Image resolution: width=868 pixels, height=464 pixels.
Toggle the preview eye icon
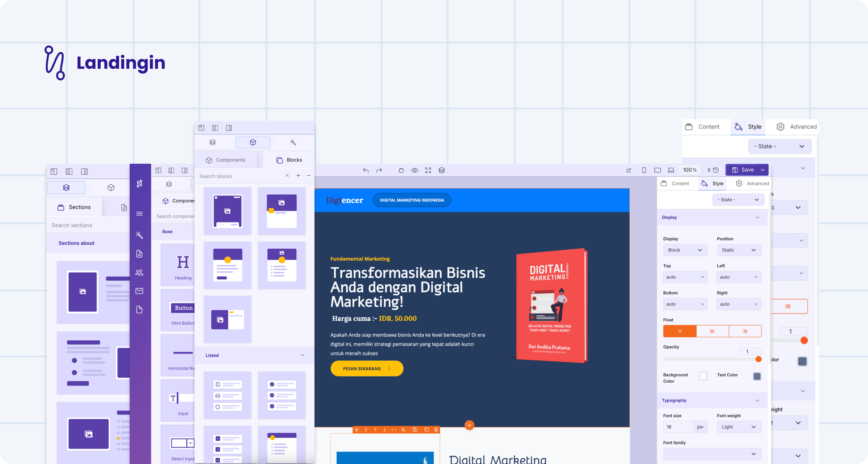tap(414, 170)
